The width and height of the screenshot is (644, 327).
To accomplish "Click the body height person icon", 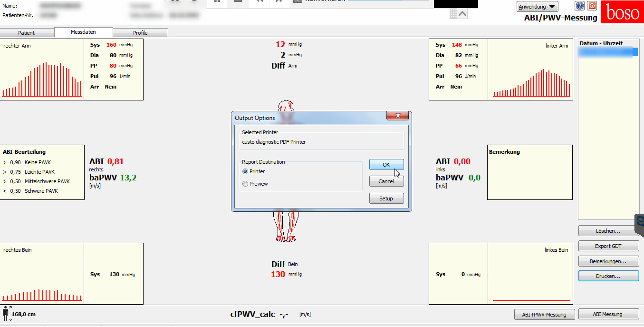I will pyautogui.click(x=6, y=314).
